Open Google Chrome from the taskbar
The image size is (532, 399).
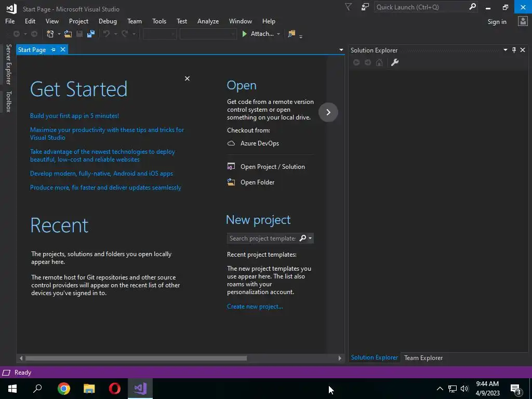pos(63,389)
